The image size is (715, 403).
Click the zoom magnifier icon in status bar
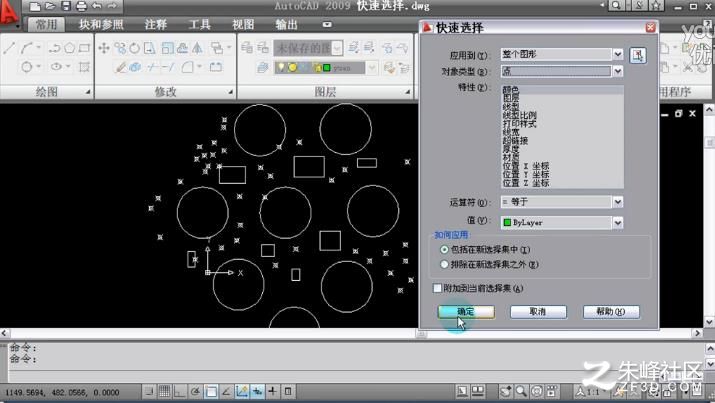coord(521,391)
